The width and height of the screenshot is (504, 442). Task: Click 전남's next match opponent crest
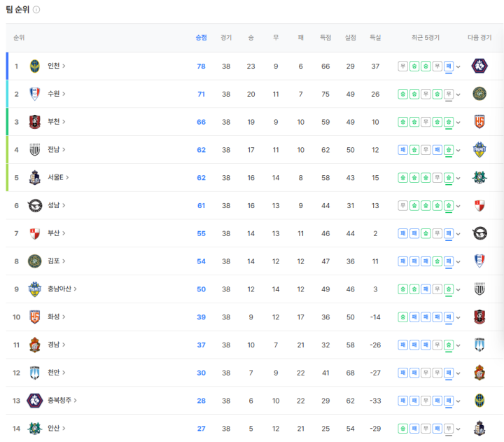479,150
